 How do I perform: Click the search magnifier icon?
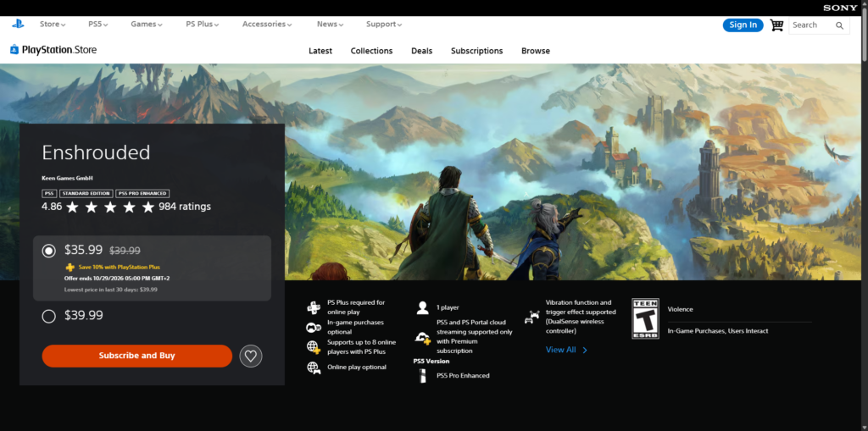click(840, 25)
